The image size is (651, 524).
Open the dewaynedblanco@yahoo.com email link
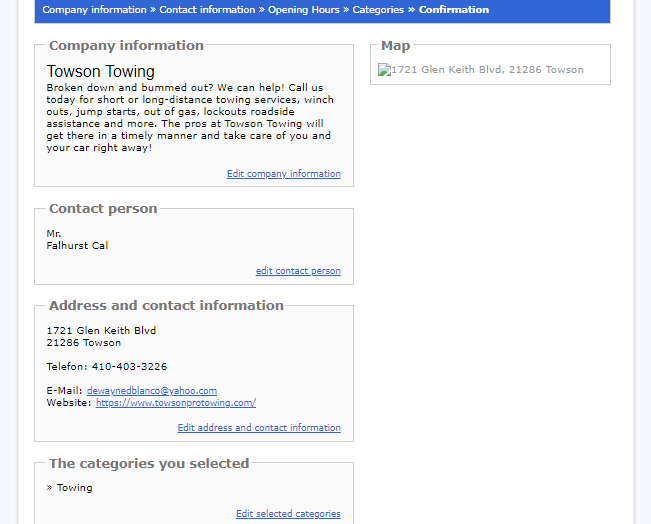pos(152,391)
